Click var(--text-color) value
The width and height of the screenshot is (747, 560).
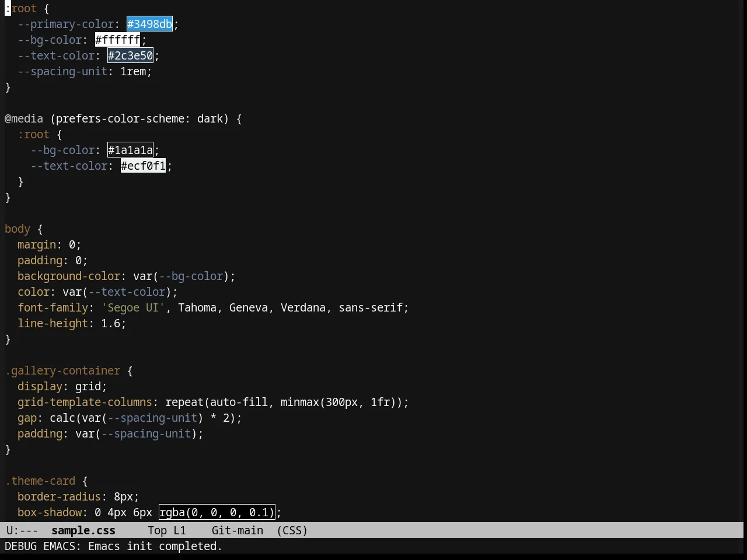point(117,292)
